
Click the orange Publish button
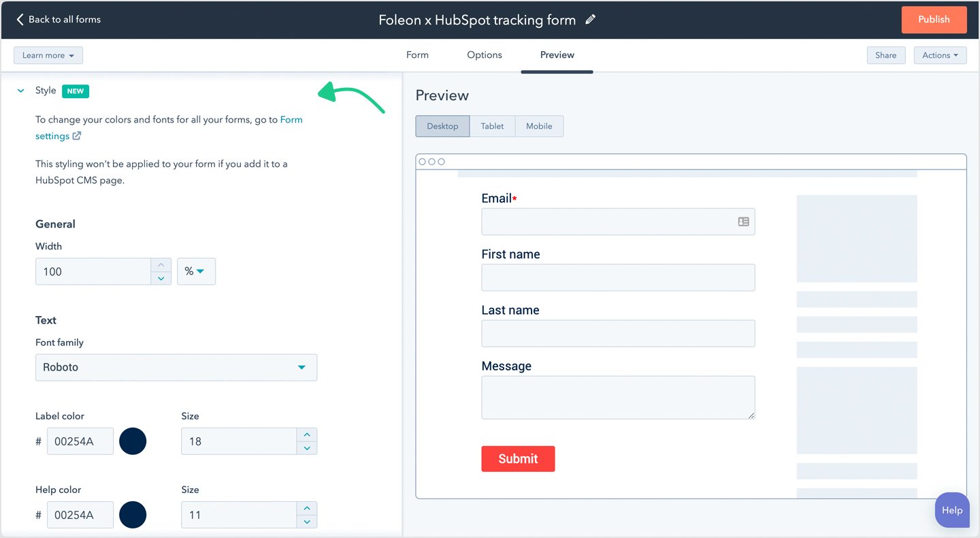934,20
